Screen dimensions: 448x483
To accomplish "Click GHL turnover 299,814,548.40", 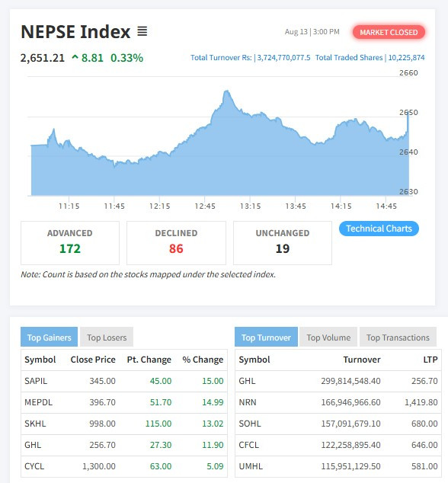I will (x=350, y=381).
